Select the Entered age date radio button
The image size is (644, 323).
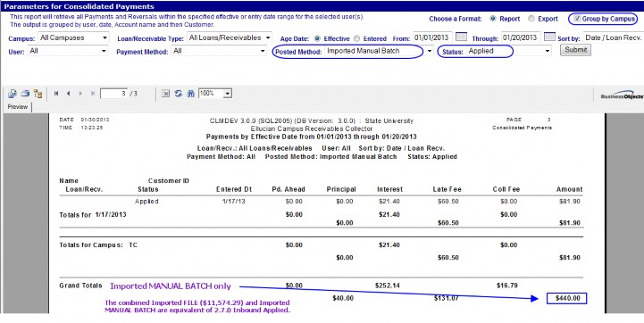(357, 38)
